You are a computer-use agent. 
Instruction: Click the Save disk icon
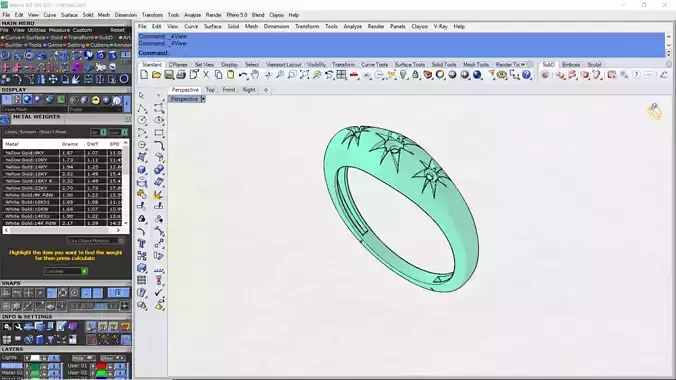coord(169,75)
